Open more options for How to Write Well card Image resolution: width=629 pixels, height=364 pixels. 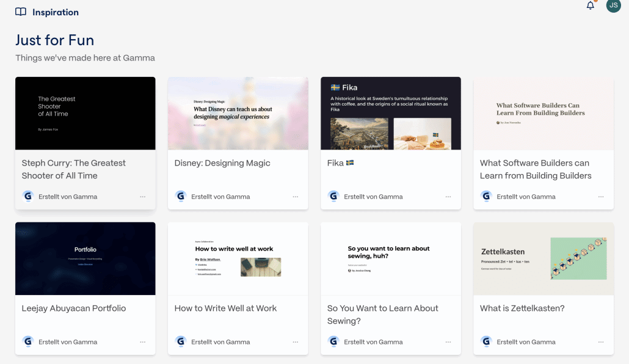point(296,342)
